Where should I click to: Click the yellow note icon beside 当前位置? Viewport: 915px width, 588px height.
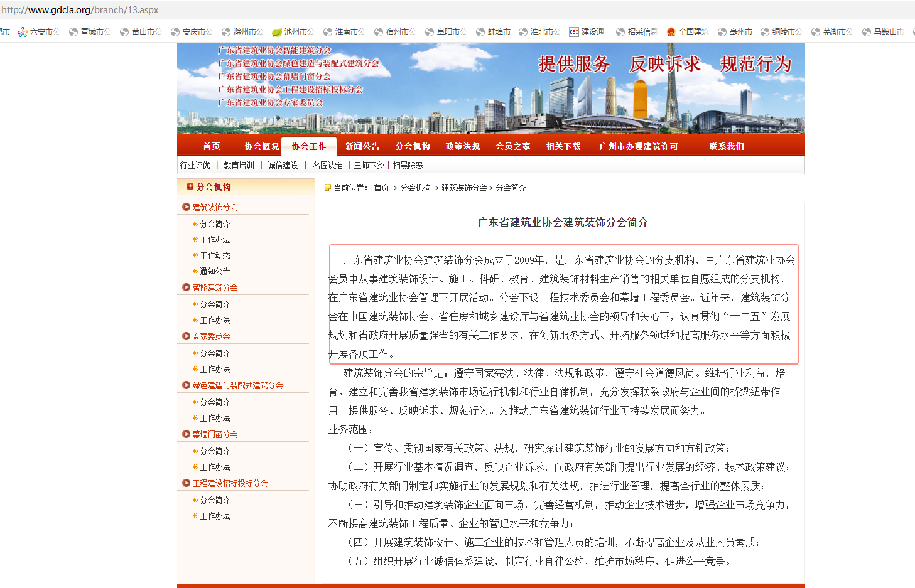coord(327,188)
